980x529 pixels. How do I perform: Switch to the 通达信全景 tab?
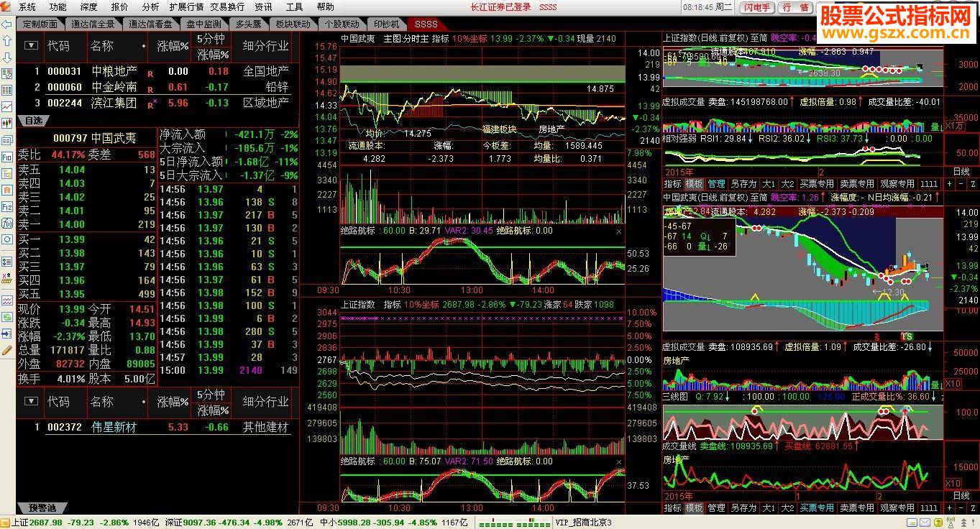pyautogui.click(x=93, y=24)
